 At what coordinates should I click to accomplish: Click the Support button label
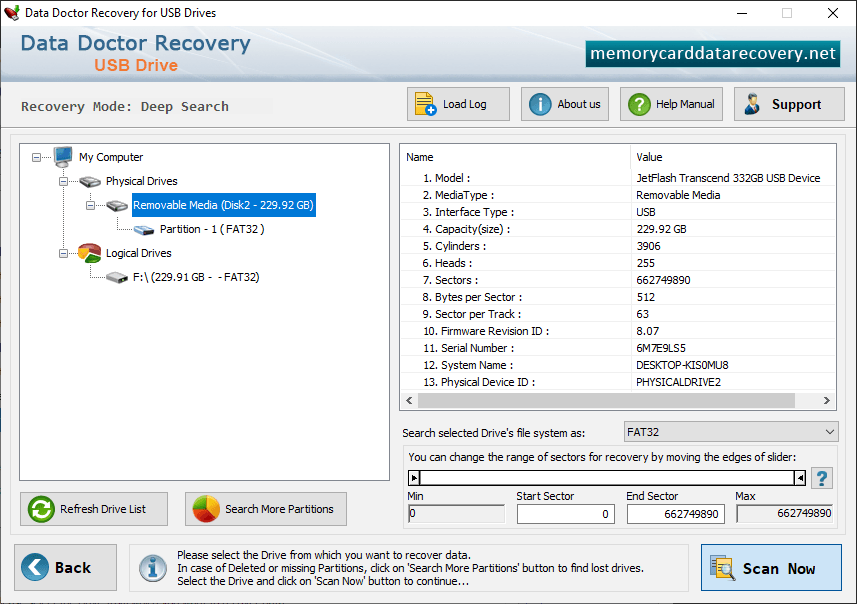[796, 104]
